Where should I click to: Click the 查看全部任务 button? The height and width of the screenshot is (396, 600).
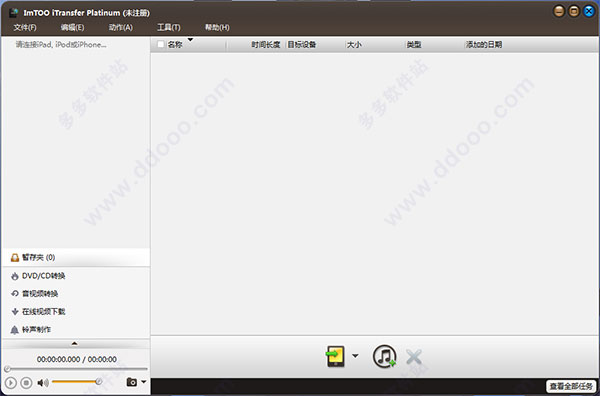[571, 386]
